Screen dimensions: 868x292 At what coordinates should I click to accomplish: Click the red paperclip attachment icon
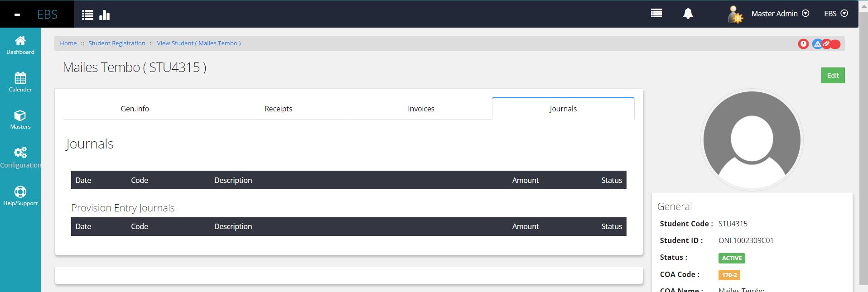(826, 44)
